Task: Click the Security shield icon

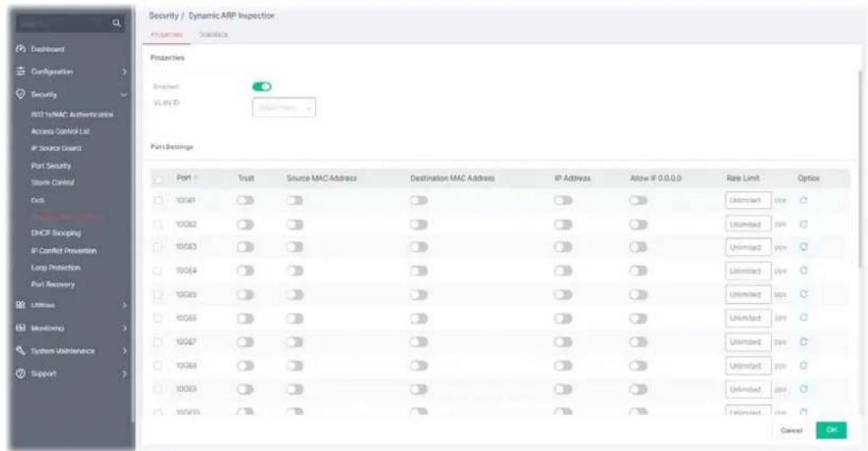Action: pos(21,94)
